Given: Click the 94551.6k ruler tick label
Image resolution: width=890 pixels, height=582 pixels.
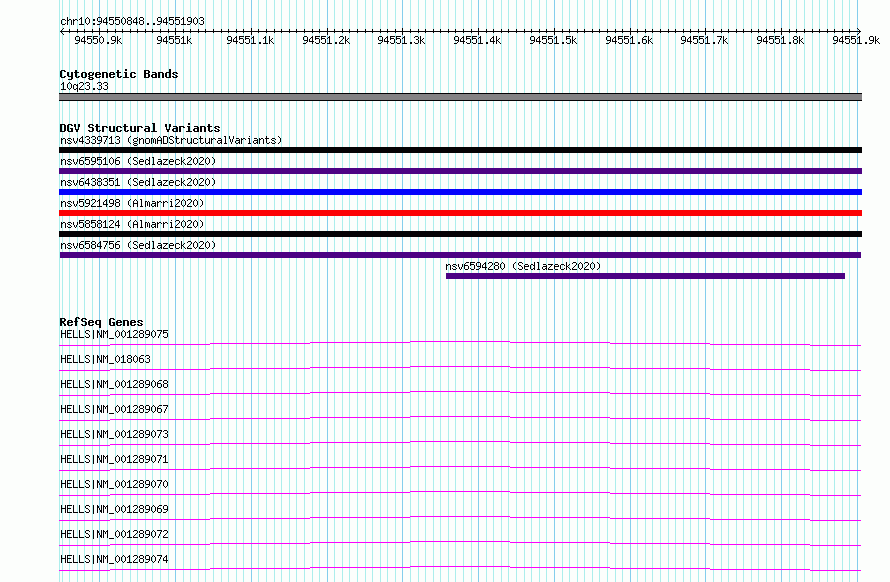Looking at the screenshot, I should [629, 40].
